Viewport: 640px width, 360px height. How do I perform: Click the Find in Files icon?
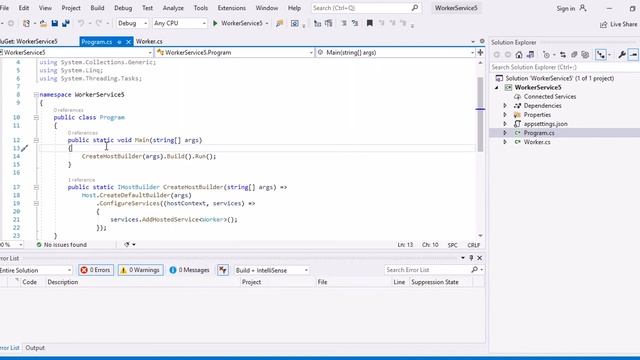point(280,24)
